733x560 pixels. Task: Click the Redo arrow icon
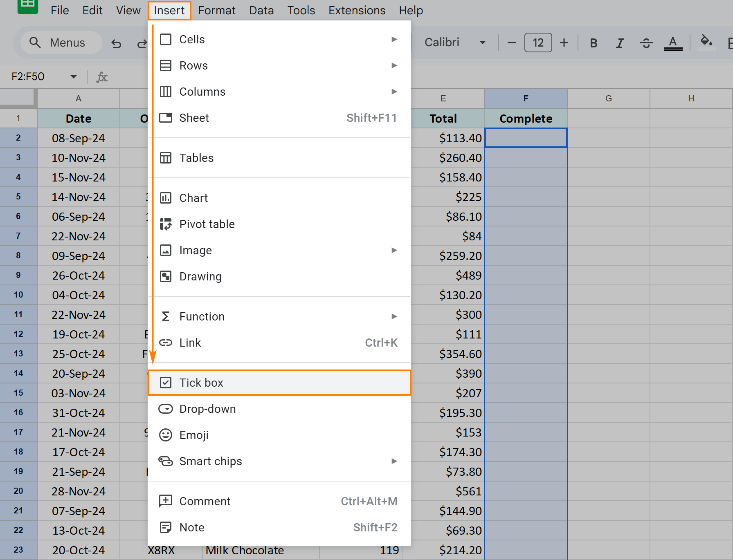coord(142,43)
